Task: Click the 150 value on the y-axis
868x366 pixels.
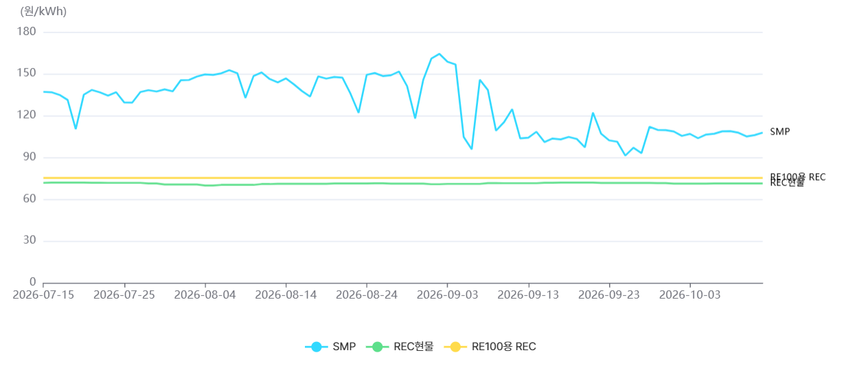Action: [27, 74]
